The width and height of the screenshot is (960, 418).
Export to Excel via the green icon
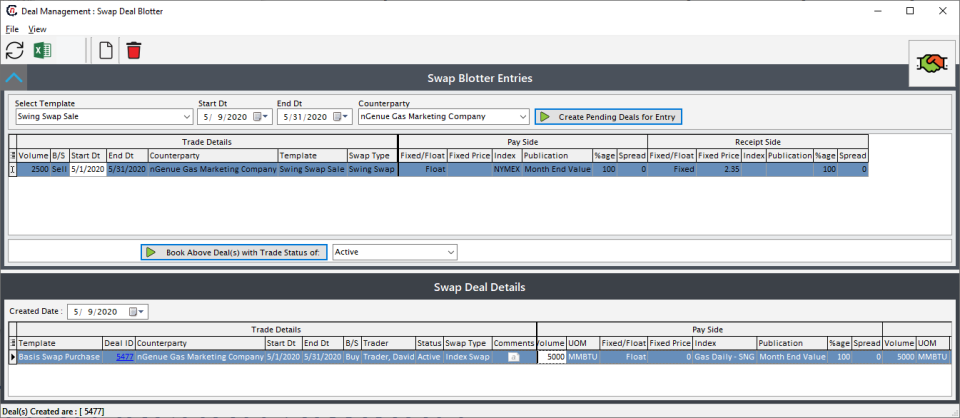pyautogui.click(x=42, y=50)
